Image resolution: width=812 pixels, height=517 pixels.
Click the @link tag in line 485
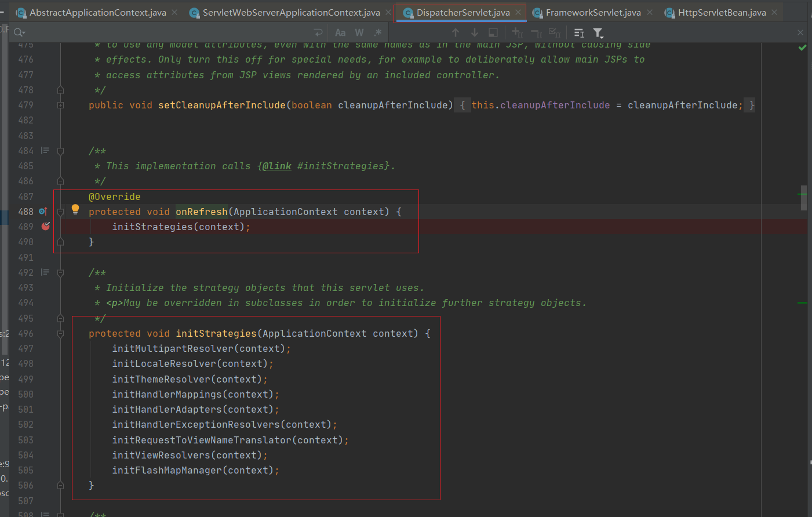277,166
